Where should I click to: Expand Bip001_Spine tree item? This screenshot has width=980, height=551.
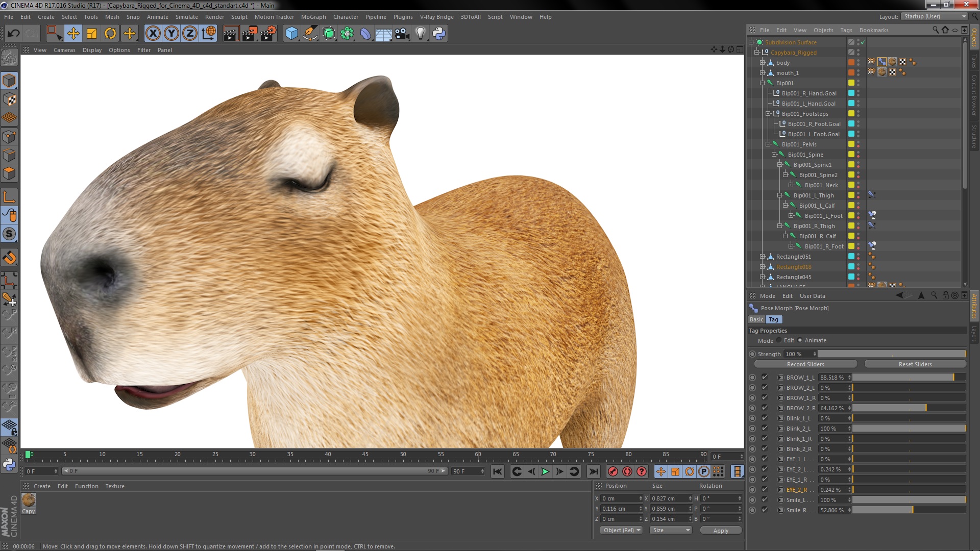pyautogui.click(x=773, y=154)
